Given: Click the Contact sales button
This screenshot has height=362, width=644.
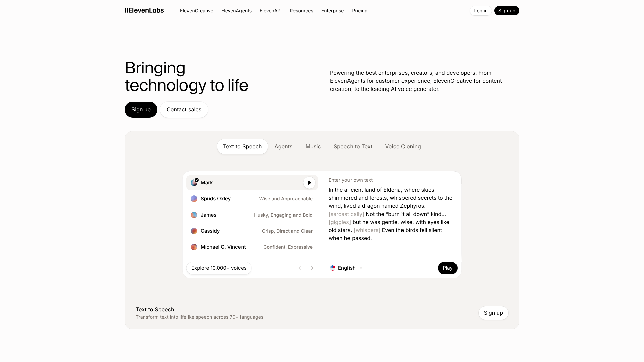Looking at the screenshot, I should 183,109.
